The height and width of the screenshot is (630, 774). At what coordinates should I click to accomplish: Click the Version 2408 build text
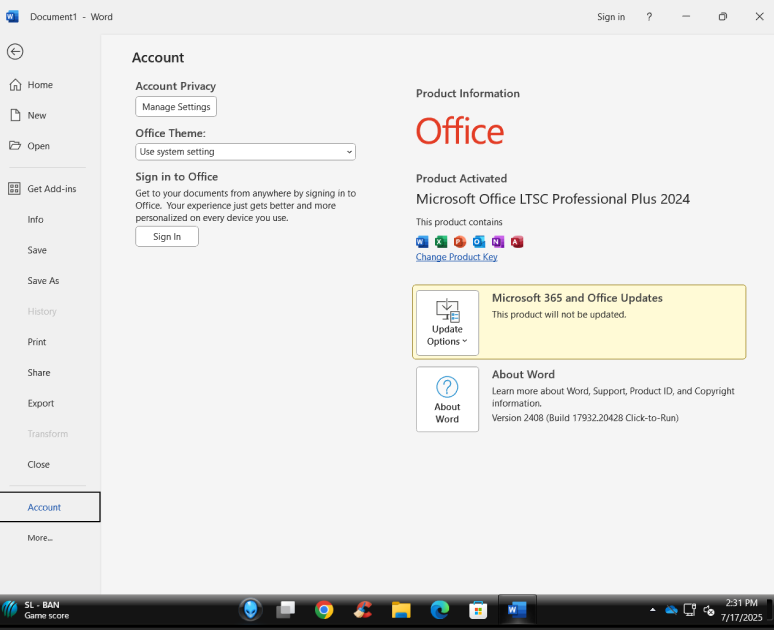coord(585,418)
